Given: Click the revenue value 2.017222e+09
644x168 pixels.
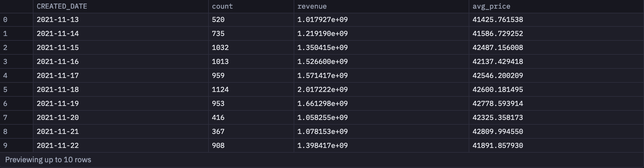Looking at the screenshot, I should click(323, 90).
